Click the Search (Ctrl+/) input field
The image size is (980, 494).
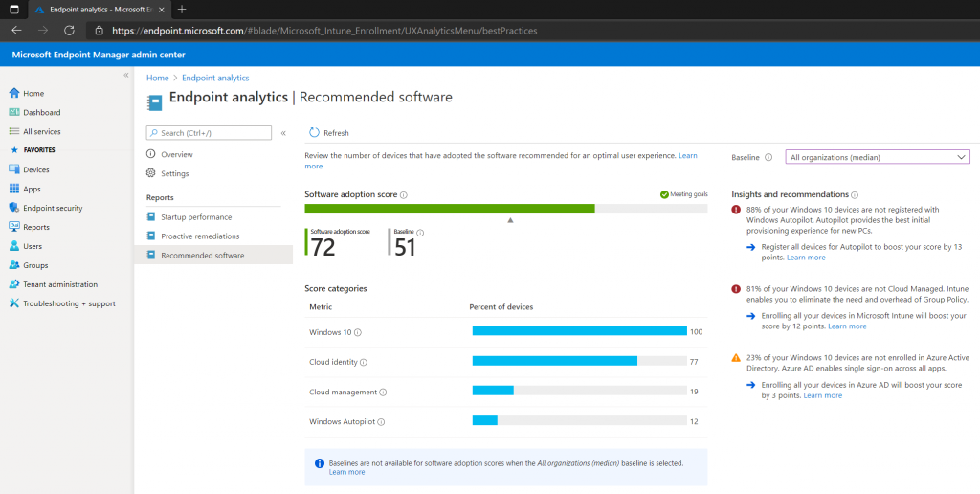(209, 133)
